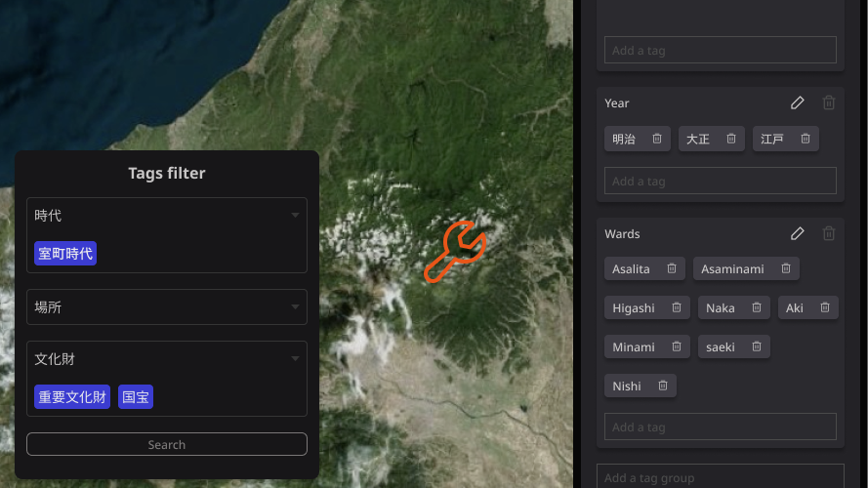Delete the 明治 tag
Screen dimensions: 868x488
pyautogui.click(x=657, y=139)
